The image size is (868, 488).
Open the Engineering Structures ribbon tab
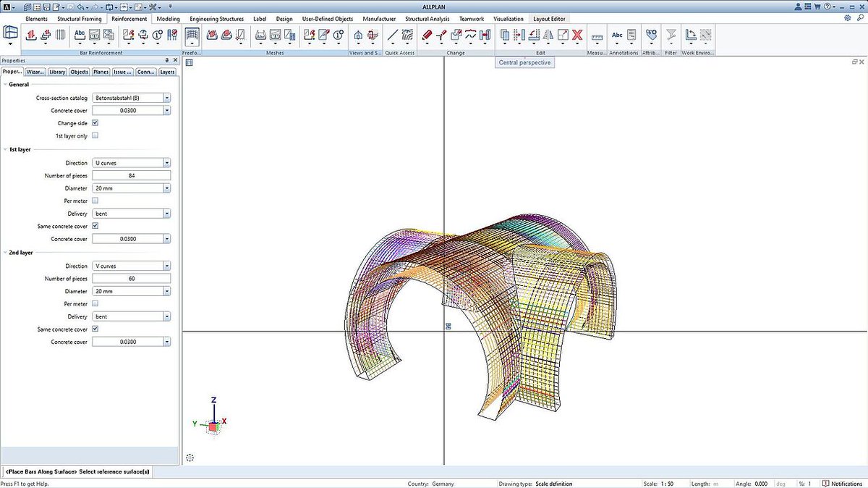pos(217,18)
